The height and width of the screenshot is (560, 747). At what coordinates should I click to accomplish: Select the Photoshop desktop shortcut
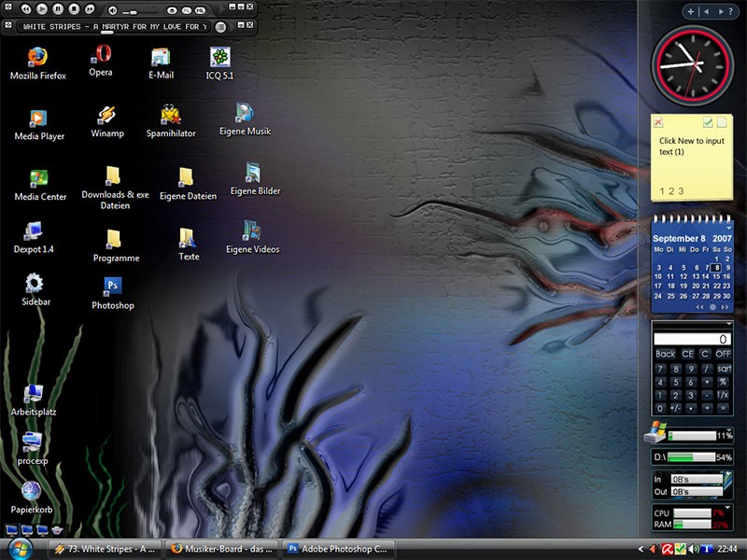pos(112,293)
